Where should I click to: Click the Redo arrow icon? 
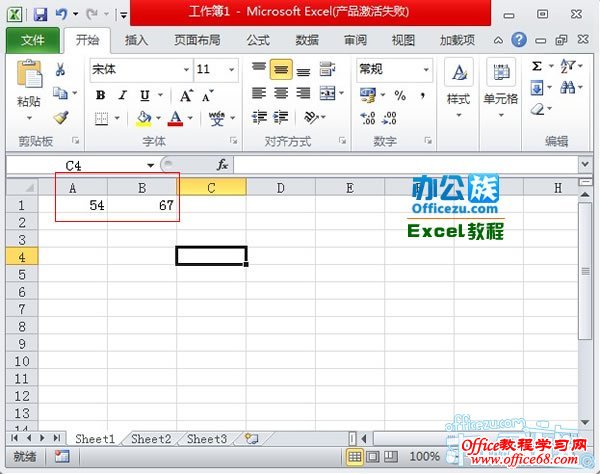92,15
